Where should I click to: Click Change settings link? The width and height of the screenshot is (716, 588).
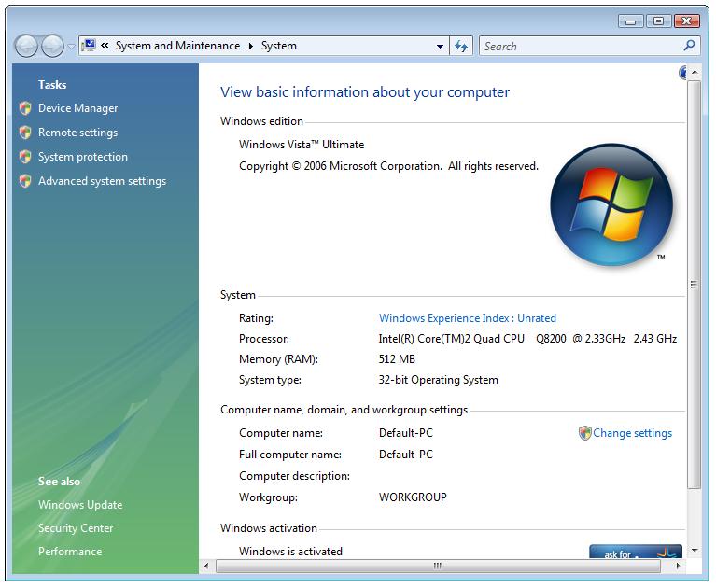click(632, 433)
